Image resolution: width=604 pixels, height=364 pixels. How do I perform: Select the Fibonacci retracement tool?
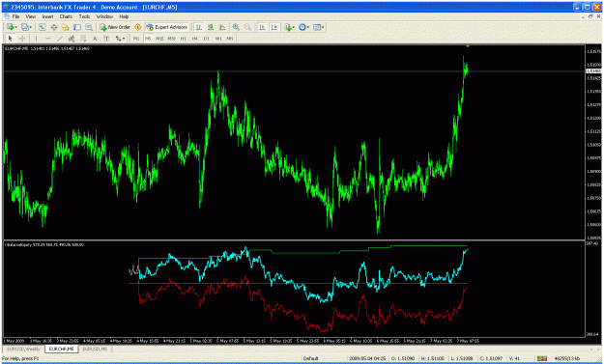point(83,38)
